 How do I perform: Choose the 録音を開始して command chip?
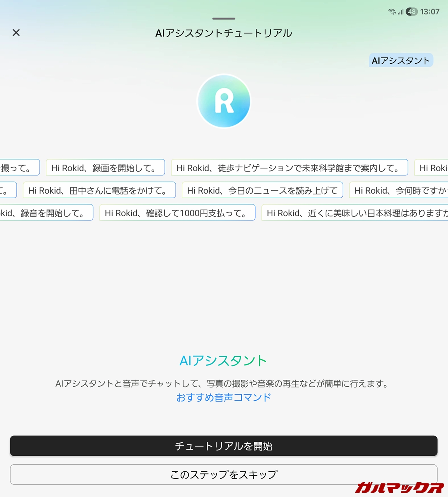pos(46,213)
